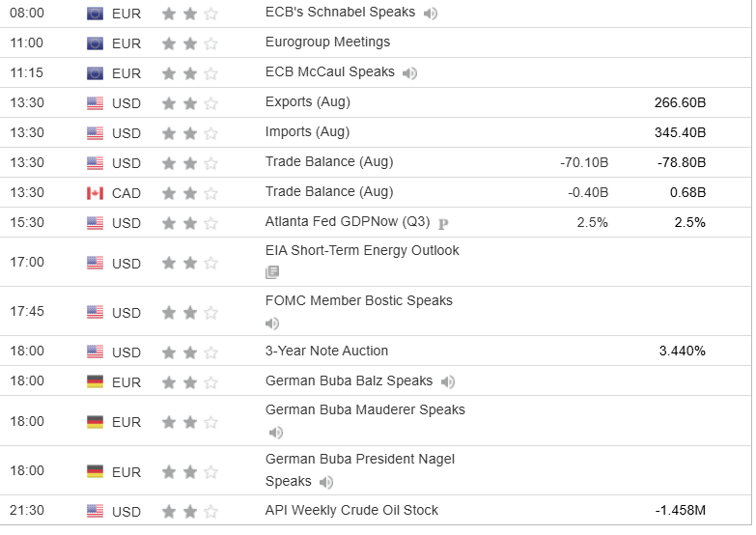This screenshot has height=535, width=756.
Task: Open report icon under EIA Short-Term Energy Outlook
Action: point(273,273)
